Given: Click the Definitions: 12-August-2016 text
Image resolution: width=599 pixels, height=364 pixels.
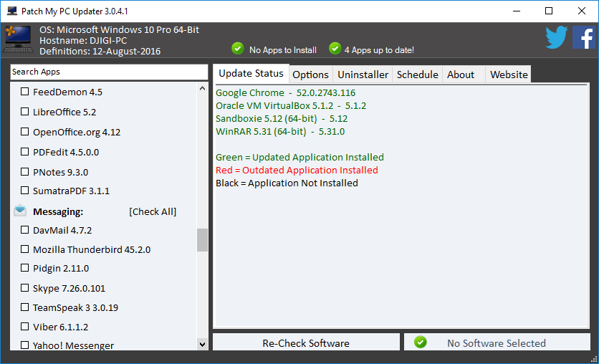Looking at the screenshot, I should (x=100, y=51).
